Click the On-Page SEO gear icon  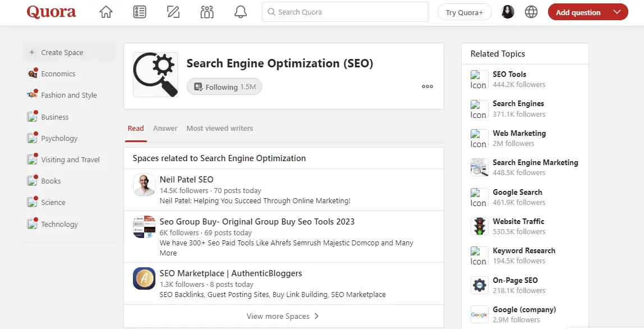(x=479, y=285)
